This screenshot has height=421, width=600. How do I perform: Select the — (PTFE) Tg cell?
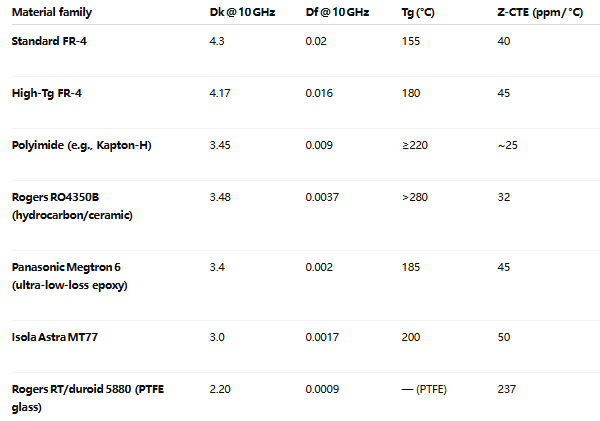click(x=426, y=388)
